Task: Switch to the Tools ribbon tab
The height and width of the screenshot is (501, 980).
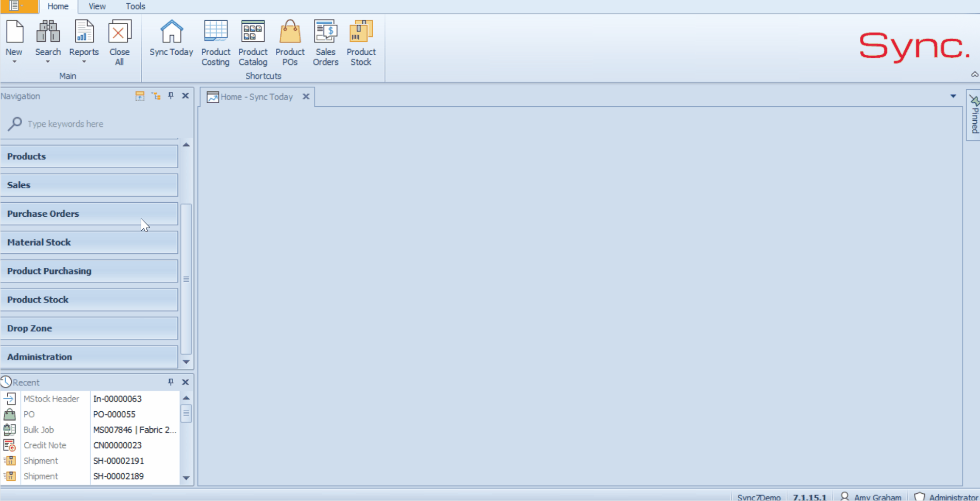Action: [136, 6]
